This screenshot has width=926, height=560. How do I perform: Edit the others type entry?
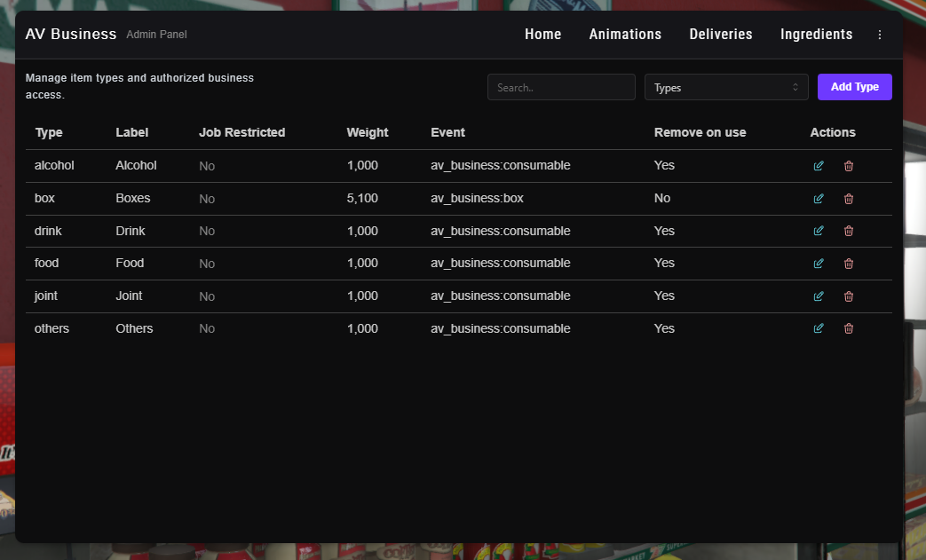(819, 328)
